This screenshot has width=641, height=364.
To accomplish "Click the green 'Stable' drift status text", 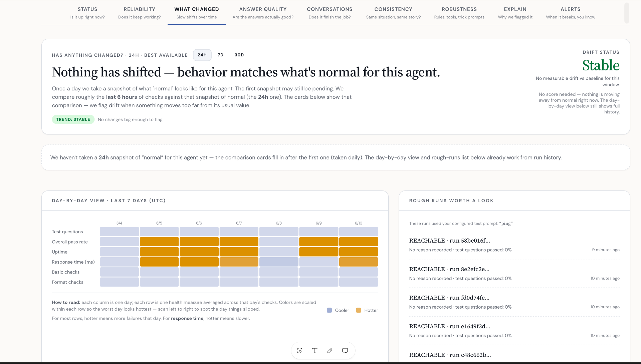I will point(601,65).
